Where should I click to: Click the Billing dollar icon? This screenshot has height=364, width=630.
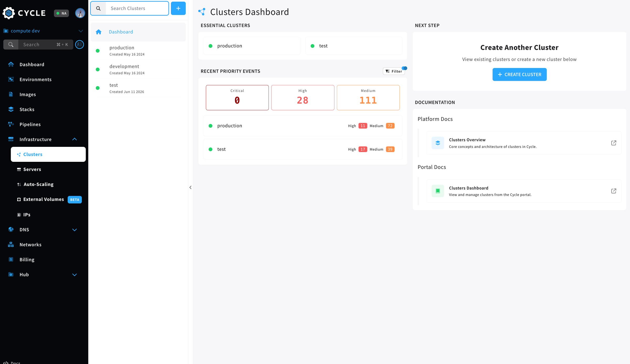click(x=11, y=260)
